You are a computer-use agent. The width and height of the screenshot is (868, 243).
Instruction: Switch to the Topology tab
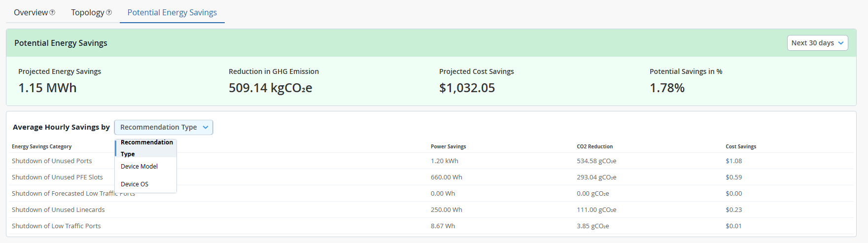(87, 13)
